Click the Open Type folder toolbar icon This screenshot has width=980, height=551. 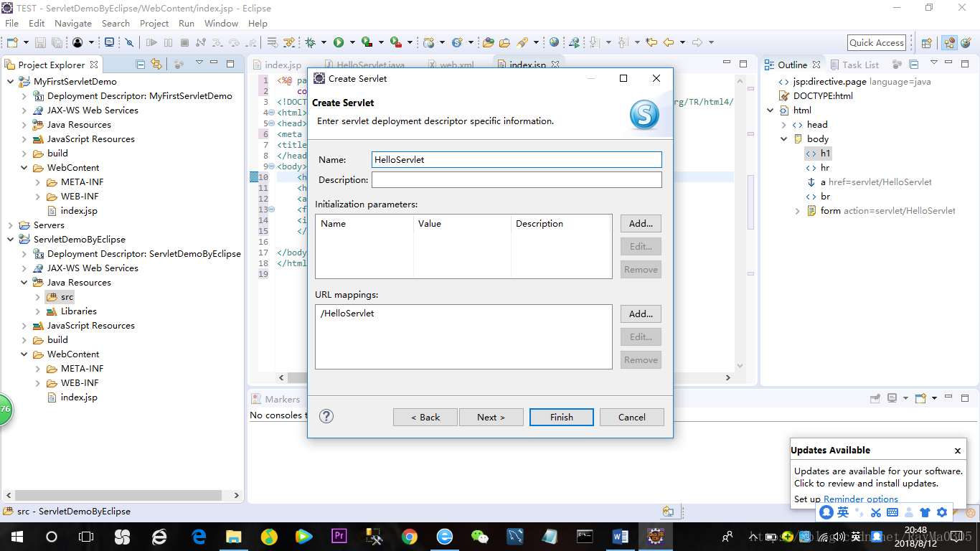click(488, 42)
